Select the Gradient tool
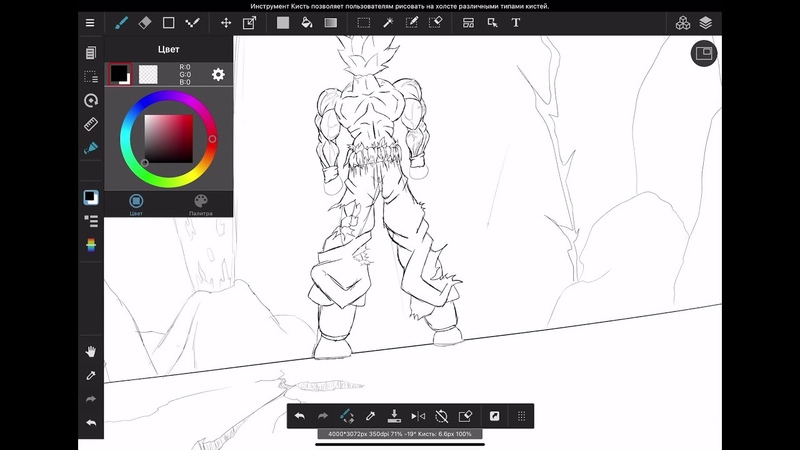Screen dimensions: 800x450 tap(330, 22)
